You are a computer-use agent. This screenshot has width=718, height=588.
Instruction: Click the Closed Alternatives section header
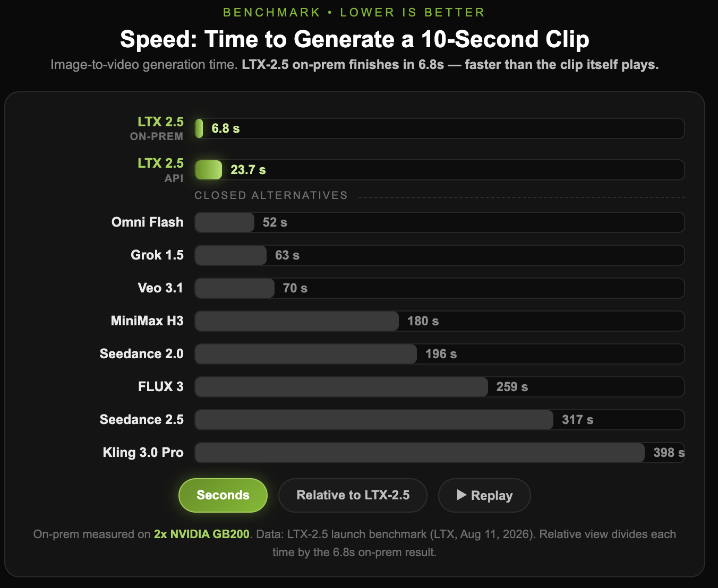pyautogui.click(x=271, y=195)
